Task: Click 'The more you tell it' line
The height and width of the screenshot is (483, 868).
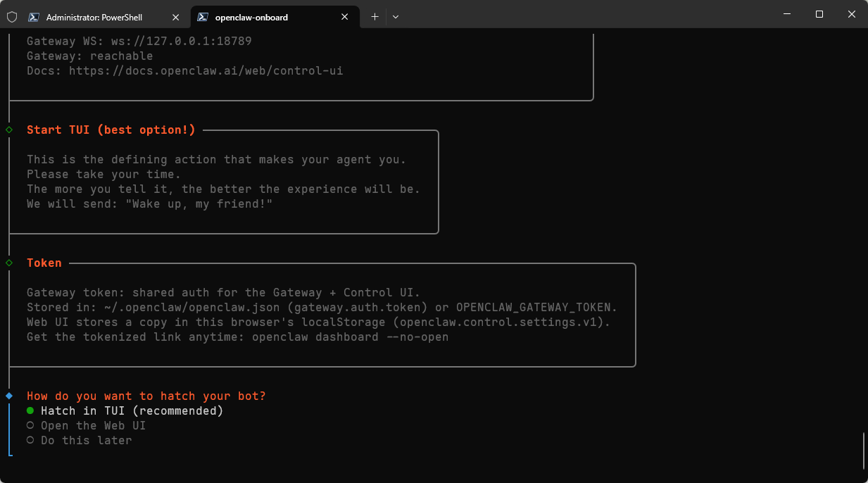Action: (224, 189)
